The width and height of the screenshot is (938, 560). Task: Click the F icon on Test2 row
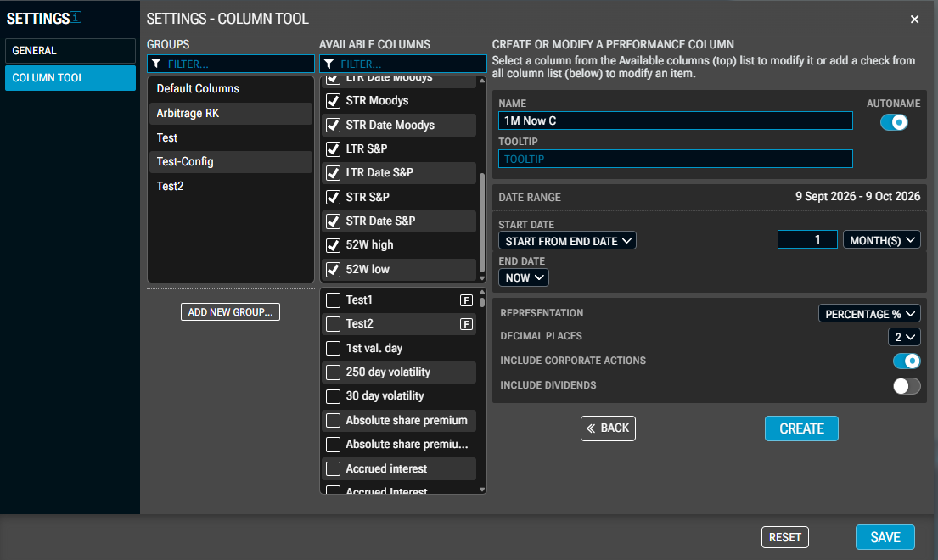(466, 324)
